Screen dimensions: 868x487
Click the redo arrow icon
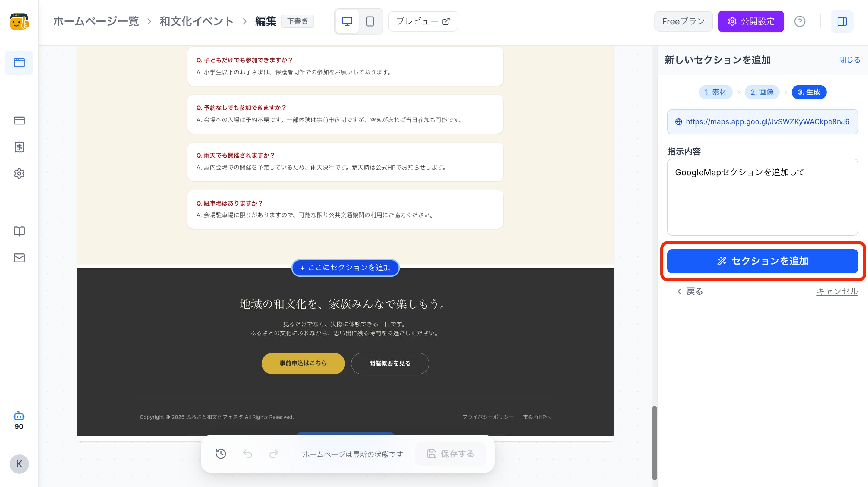[x=274, y=454]
